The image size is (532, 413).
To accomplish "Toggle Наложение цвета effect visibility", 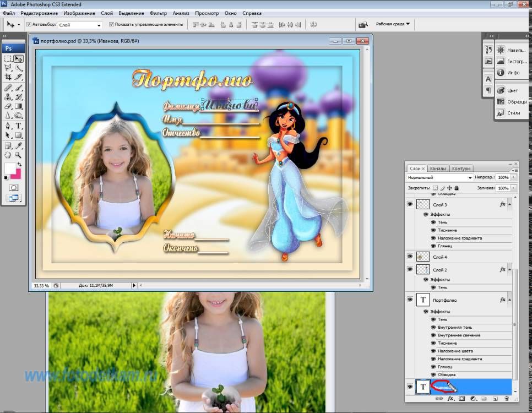I will [433, 351].
